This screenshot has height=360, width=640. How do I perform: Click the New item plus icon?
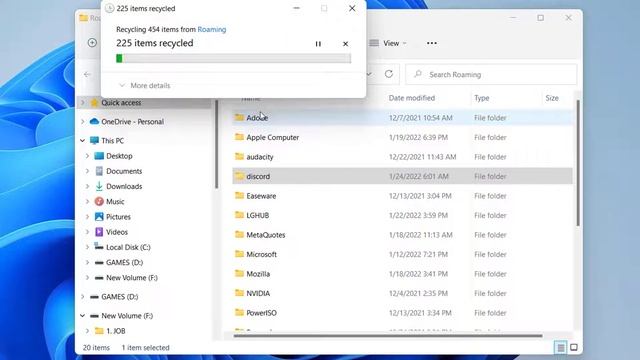tap(92, 42)
